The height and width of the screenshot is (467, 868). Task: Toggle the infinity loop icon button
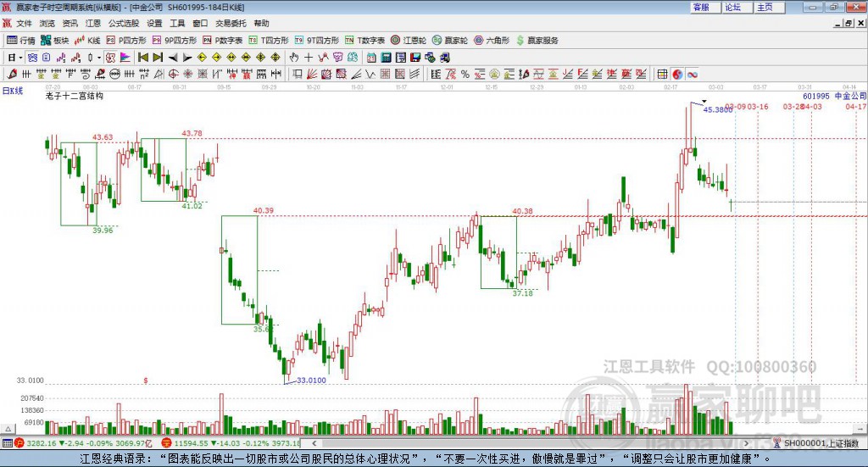tap(693, 74)
